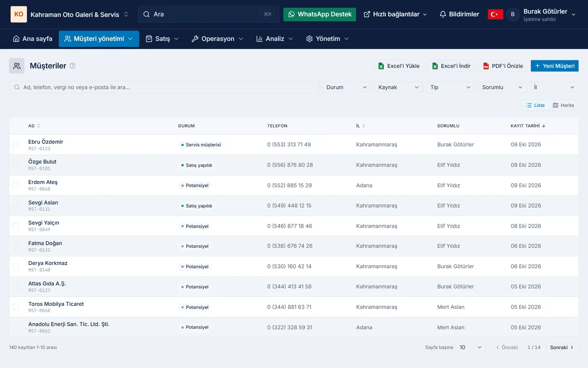Image resolution: width=588 pixels, height=368 pixels.
Task: Tick the Toros Mobilya Ticaret checkbox
Action: point(16,307)
